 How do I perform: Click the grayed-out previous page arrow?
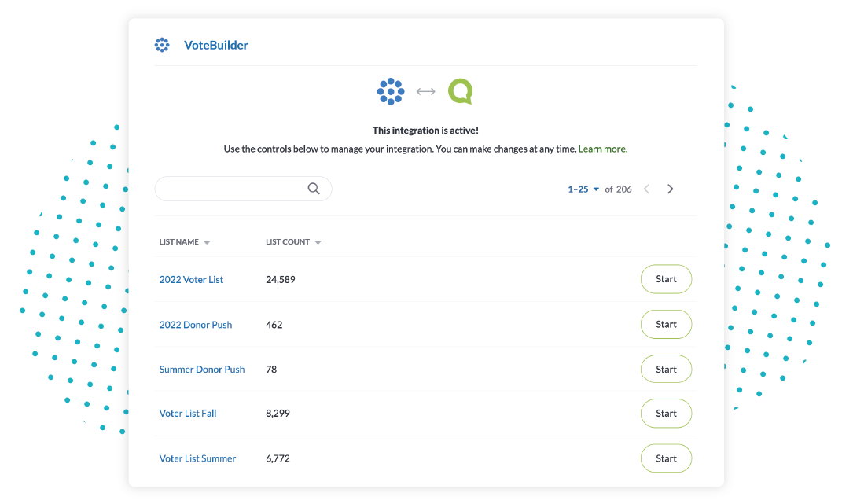coord(645,189)
